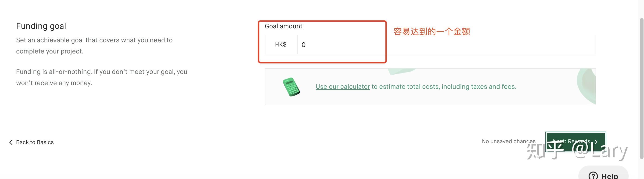Open Use our calculator link

[342, 86]
